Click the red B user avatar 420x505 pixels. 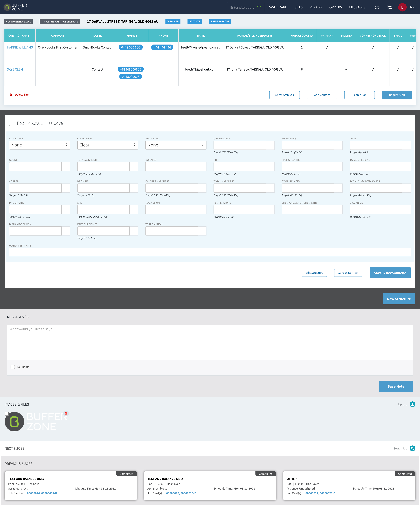coord(402,7)
